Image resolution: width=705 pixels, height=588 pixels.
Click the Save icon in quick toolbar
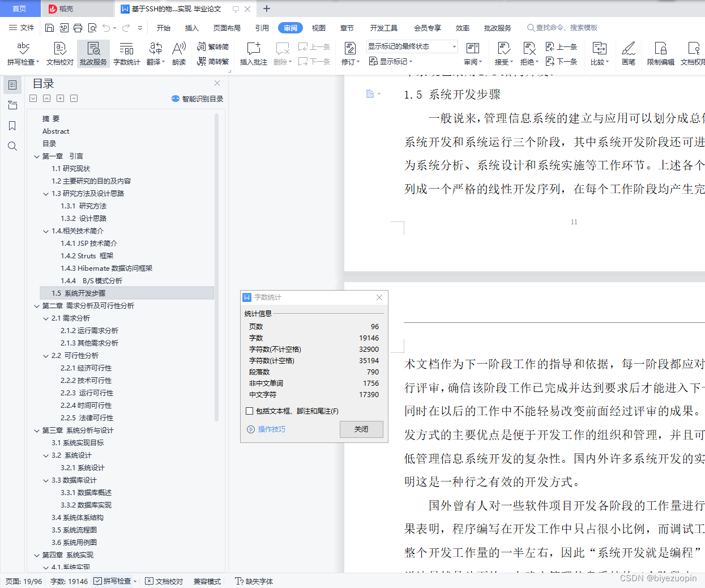(x=49, y=28)
